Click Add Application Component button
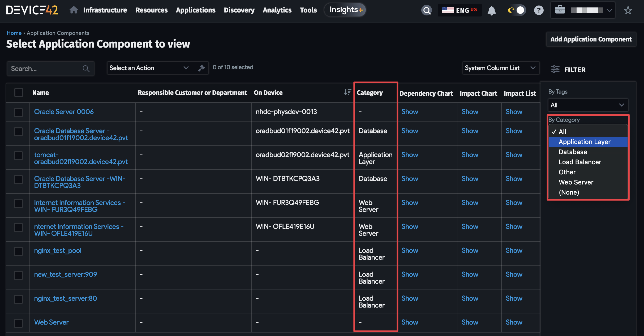 pos(591,39)
